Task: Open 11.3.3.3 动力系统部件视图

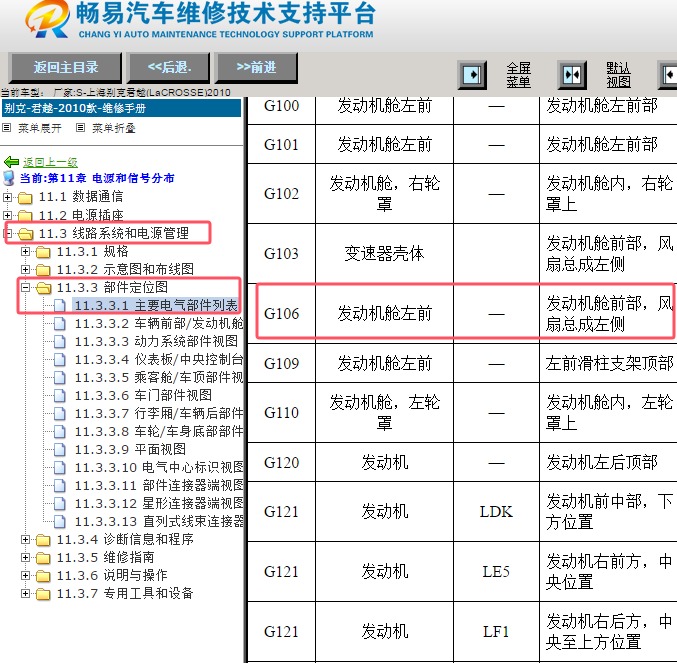Action: point(156,341)
